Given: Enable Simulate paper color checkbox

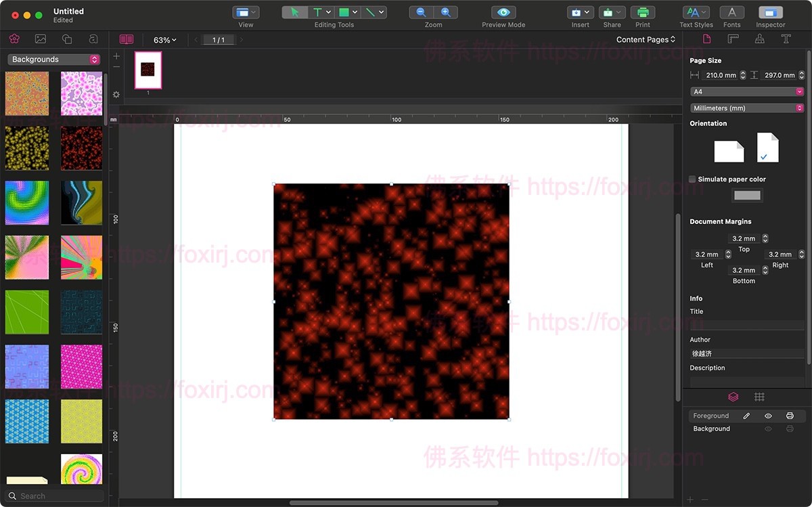Looking at the screenshot, I should click(692, 179).
